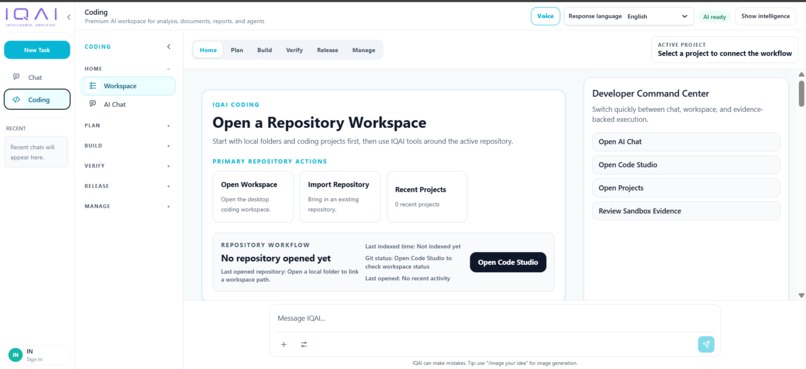The image size is (806, 369).
Task: Click the Message IQAI input field
Action: click(494, 318)
